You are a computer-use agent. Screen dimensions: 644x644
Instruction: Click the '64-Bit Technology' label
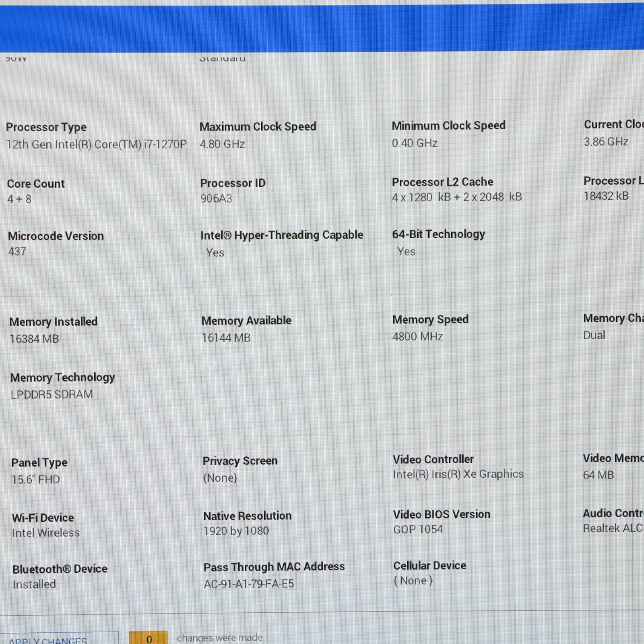pyautogui.click(x=439, y=234)
